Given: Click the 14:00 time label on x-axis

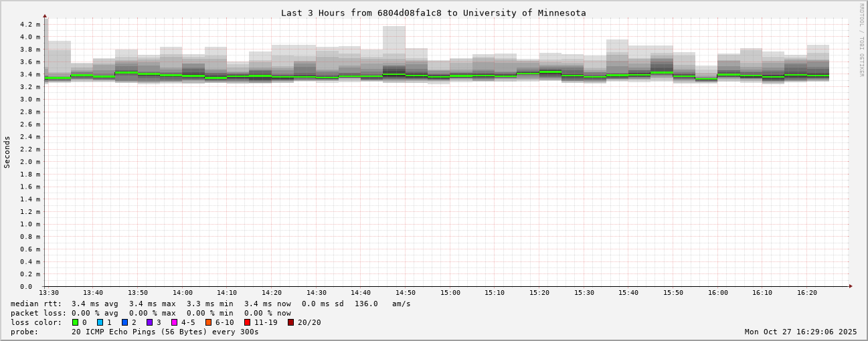Looking at the screenshot, I should (x=183, y=293).
